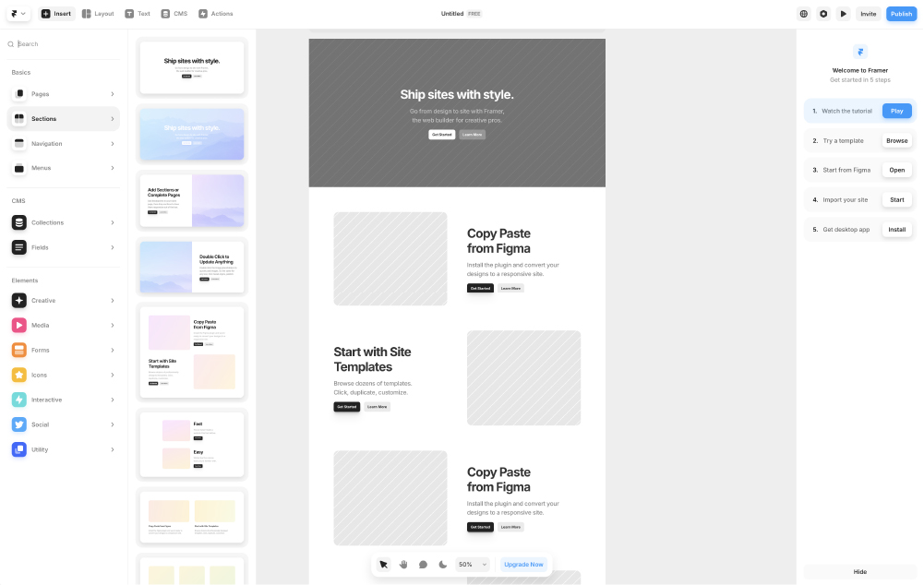The height and width of the screenshot is (585, 924).
Task: Click white Get Started button in hero
Action: click(442, 135)
